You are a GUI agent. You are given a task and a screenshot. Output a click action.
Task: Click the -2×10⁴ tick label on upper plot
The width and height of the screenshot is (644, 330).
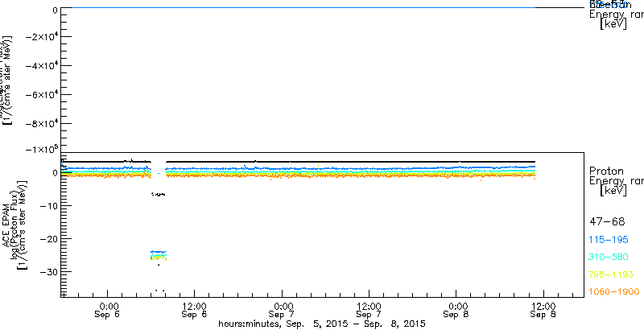point(41,37)
